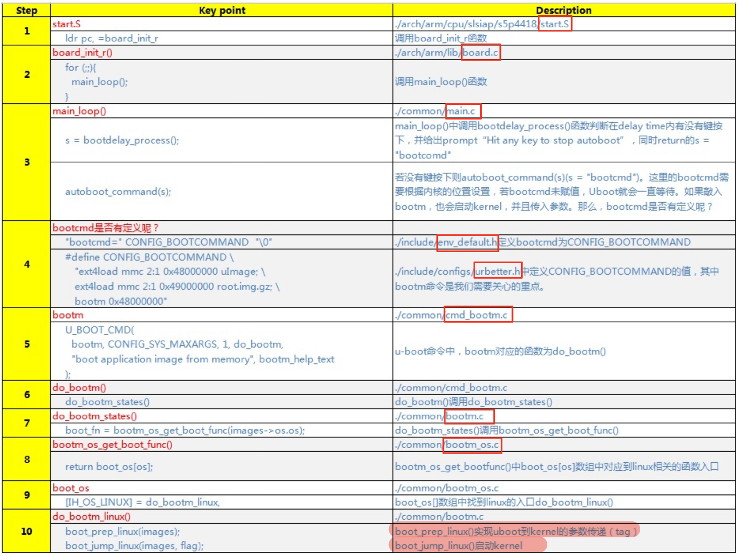The image size is (738, 560).
Task: Open the cmd_bootm.c highlighted reference
Action: tap(478, 315)
